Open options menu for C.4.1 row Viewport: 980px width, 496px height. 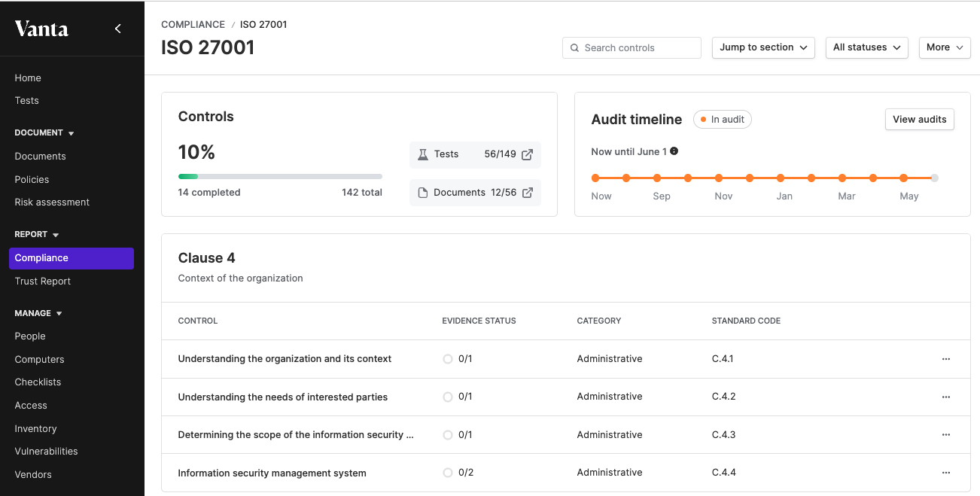[946, 359]
